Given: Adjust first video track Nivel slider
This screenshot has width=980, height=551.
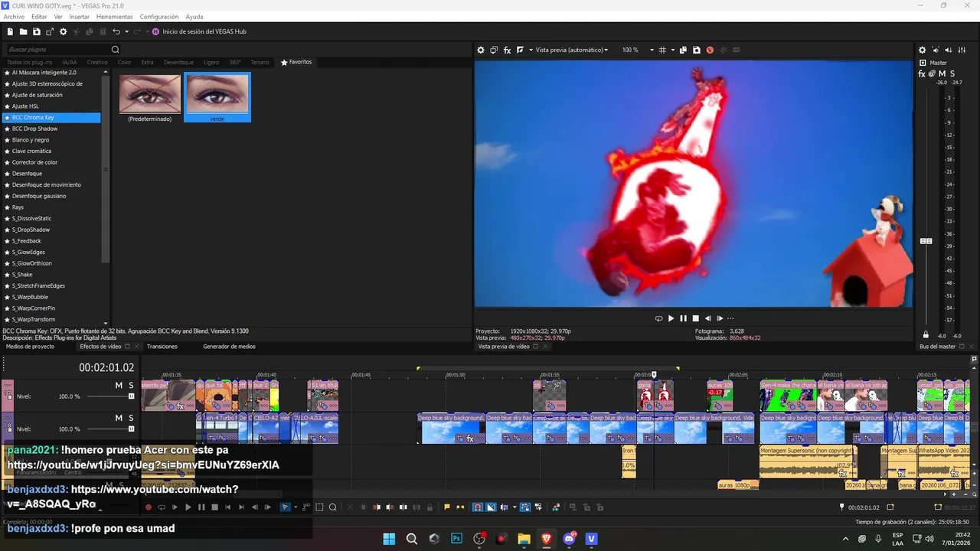Looking at the screenshot, I should click(131, 396).
